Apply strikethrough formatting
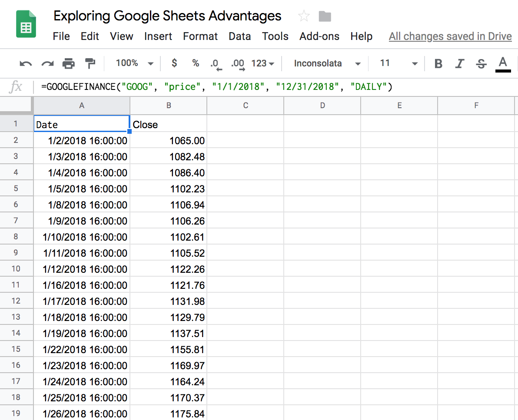The width and height of the screenshot is (518, 420). (x=481, y=63)
